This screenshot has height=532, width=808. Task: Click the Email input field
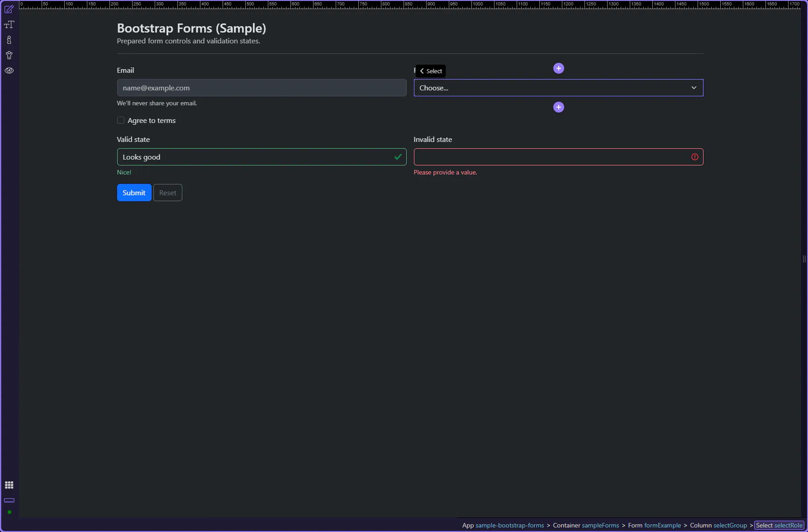[261, 88]
